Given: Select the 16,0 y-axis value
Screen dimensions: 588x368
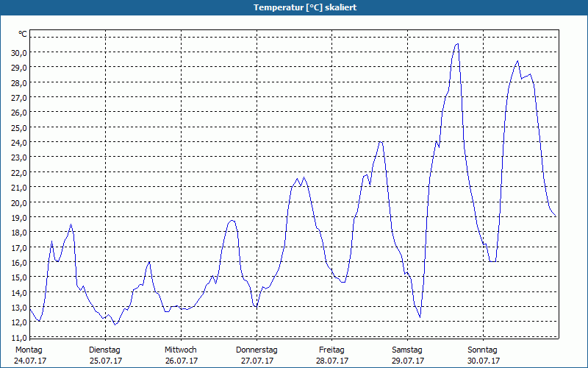Looking at the screenshot, I should coord(19,263).
